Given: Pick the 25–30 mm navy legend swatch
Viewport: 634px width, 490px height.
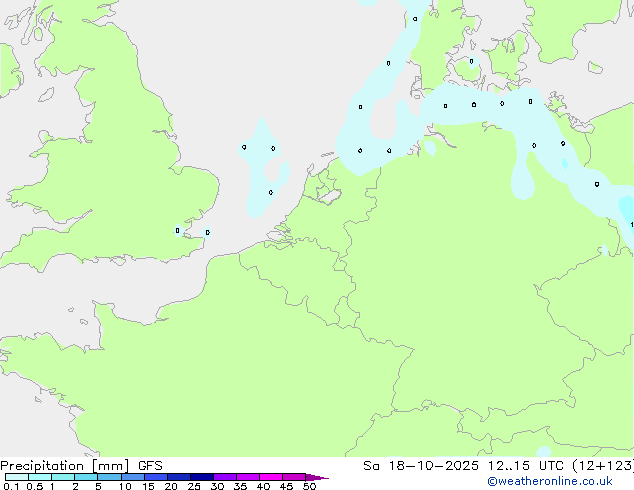Looking at the screenshot, I should tap(202, 477).
